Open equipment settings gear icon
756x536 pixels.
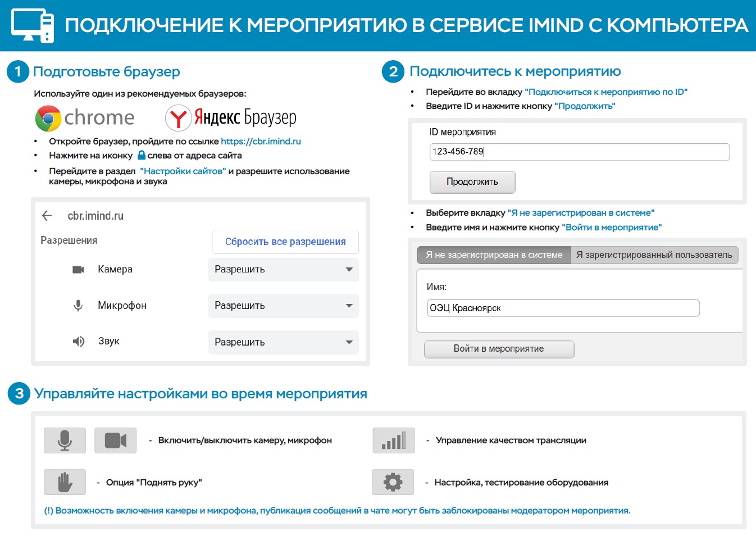[x=393, y=482]
